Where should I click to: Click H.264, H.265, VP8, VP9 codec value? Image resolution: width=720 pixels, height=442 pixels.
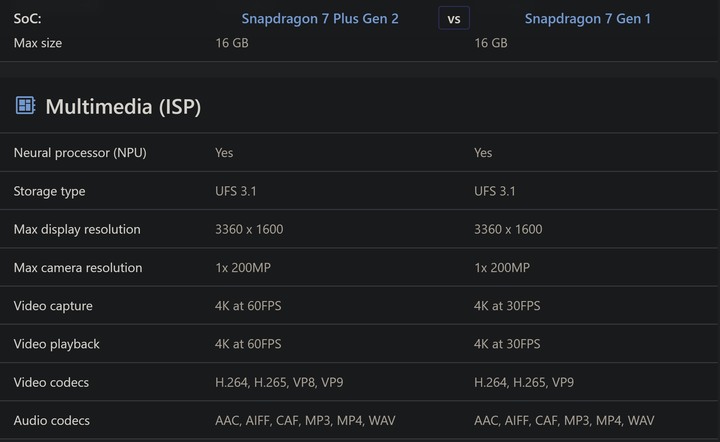tap(279, 382)
